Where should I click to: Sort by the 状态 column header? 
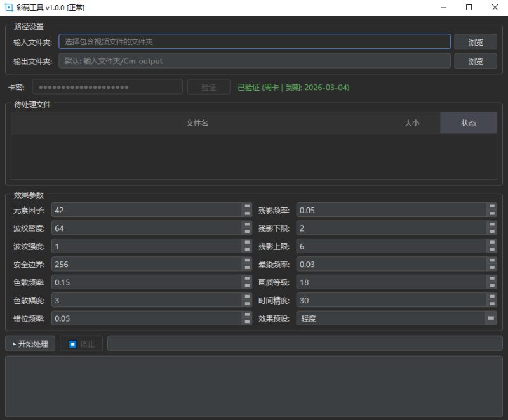(x=468, y=123)
